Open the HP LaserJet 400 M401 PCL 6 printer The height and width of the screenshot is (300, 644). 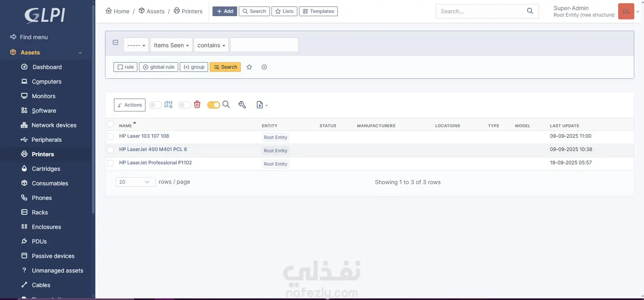[153, 149]
